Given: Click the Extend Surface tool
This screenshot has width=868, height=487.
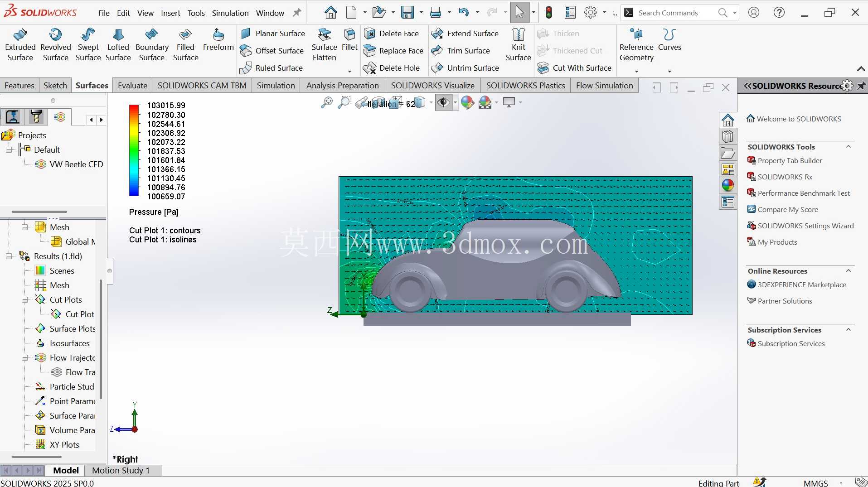Looking at the screenshot, I should pos(465,34).
